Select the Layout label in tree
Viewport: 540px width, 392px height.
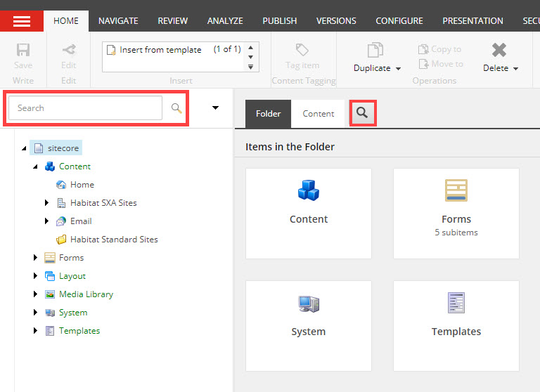click(x=72, y=276)
